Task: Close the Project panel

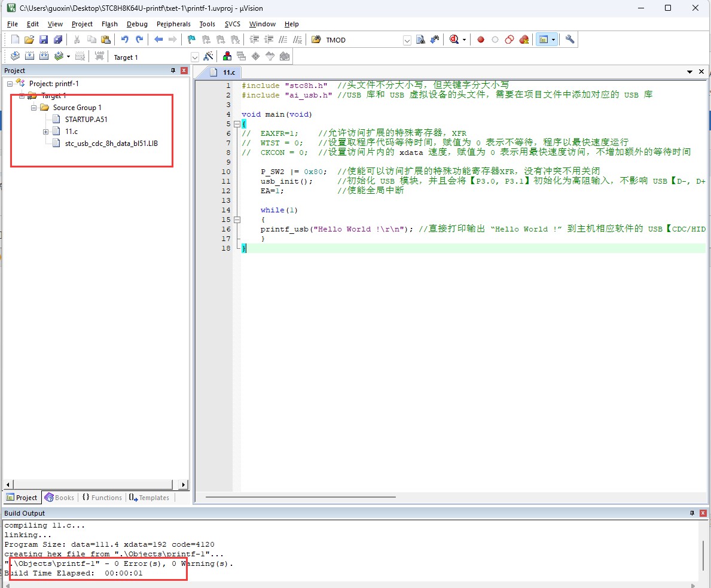Action: pyautogui.click(x=184, y=71)
